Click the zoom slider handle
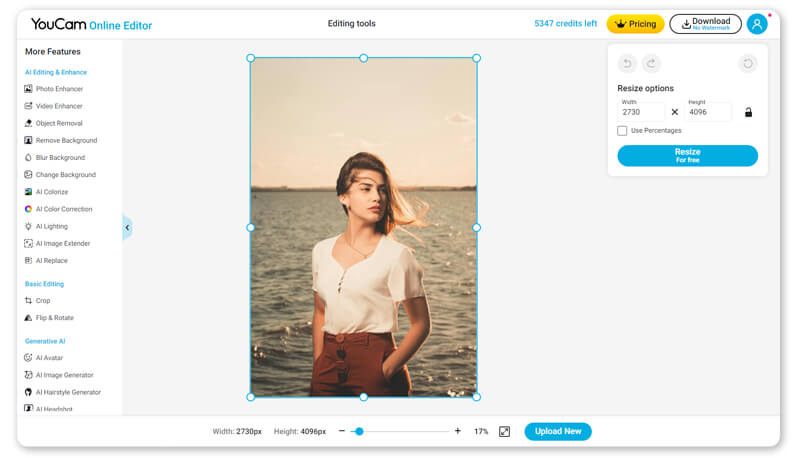 pos(359,431)
